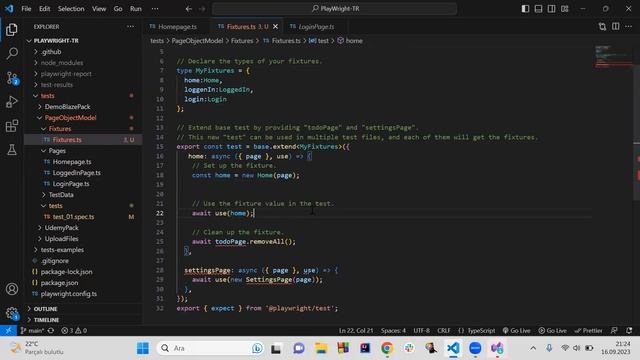Screen dimensions: 640x360
Task: Go back with the navigation arrow
Action: point(189,9)
